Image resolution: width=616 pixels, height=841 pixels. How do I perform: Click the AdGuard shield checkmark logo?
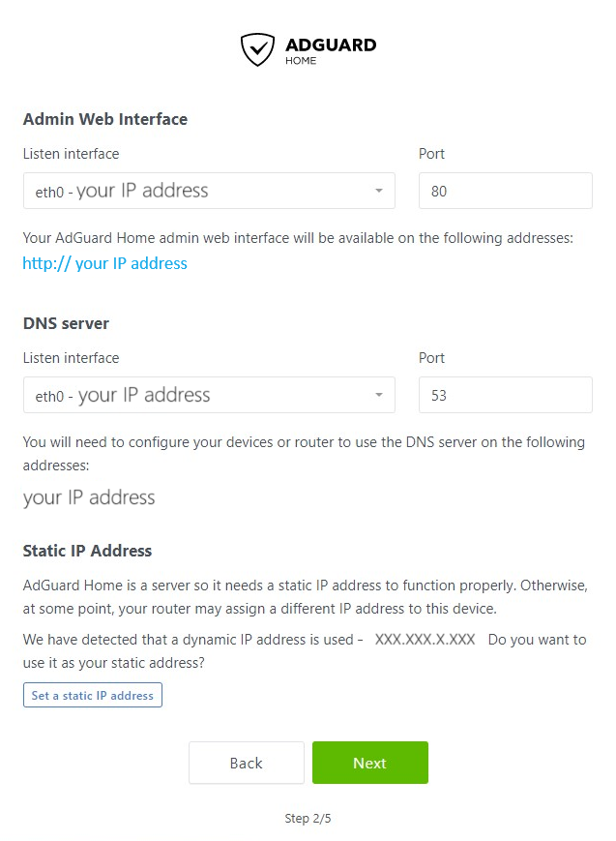click(257, 50)
